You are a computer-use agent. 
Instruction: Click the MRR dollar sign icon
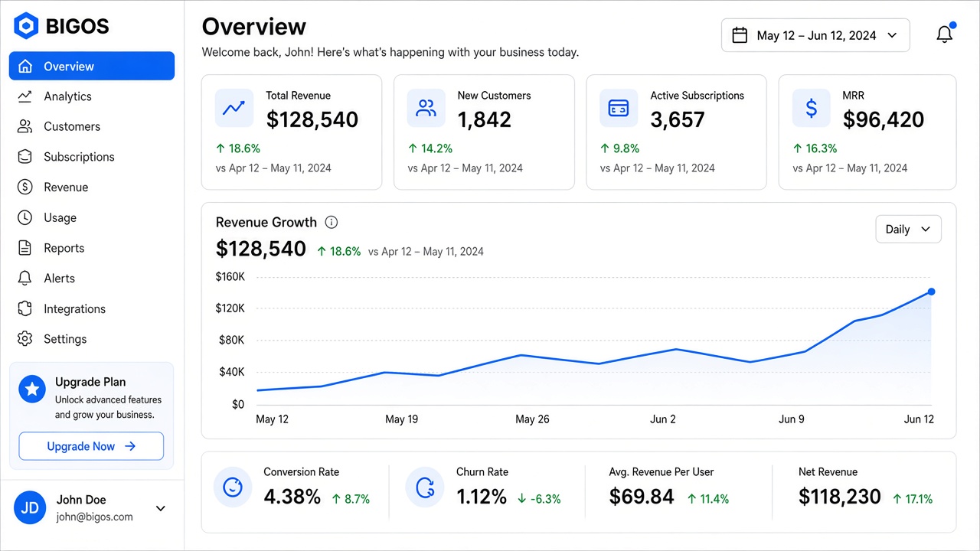pyautogui.click(x=811, y=108)
